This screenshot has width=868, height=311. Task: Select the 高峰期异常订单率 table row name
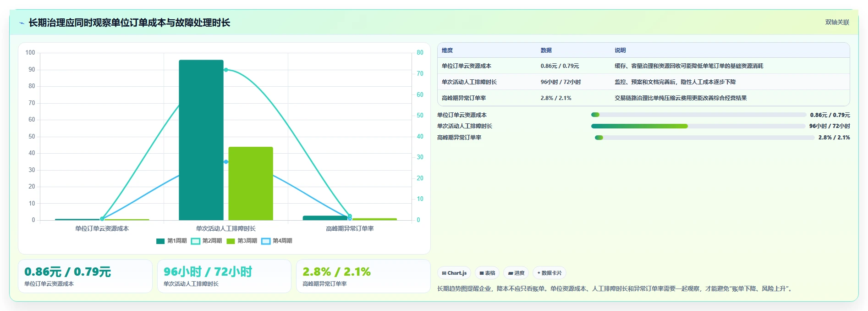pos(463,98)
